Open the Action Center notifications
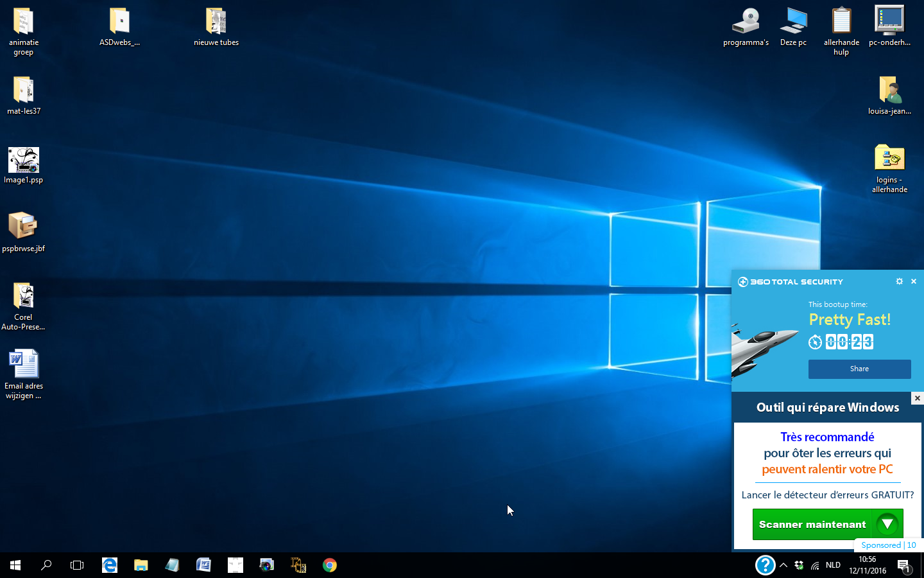Image resolution: width=924 pixels, height=578 pixels. coord(903,565)
